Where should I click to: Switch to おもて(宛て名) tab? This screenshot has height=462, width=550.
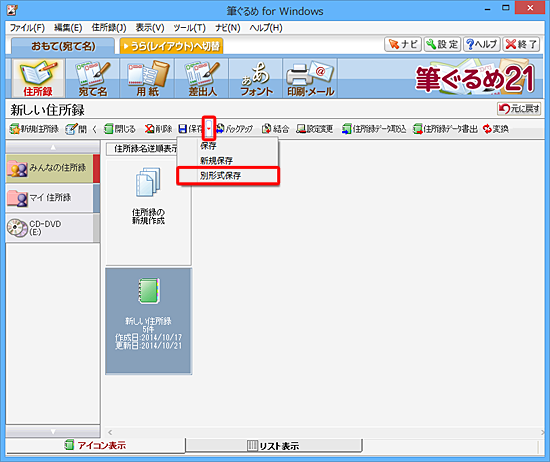[63, 46]
